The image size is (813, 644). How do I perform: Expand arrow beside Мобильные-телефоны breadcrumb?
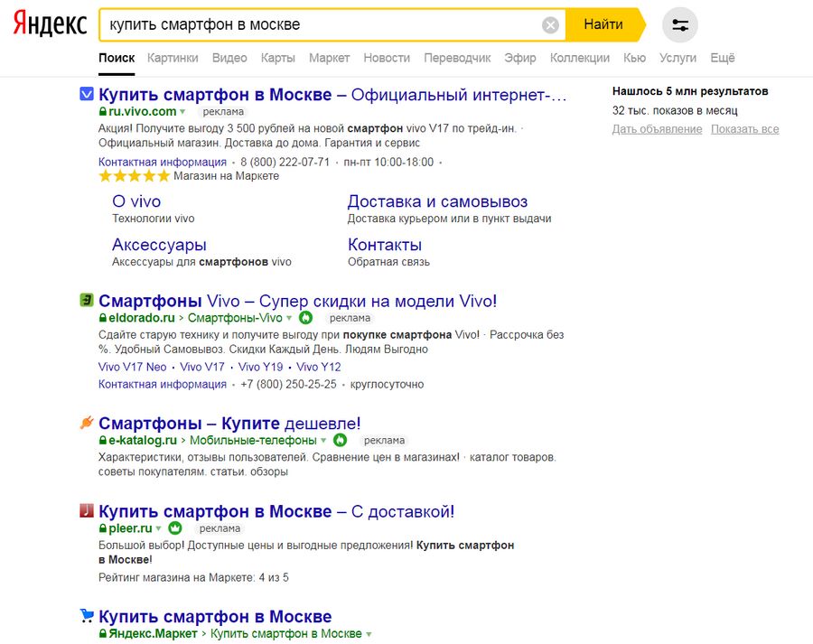coord(323,441)
